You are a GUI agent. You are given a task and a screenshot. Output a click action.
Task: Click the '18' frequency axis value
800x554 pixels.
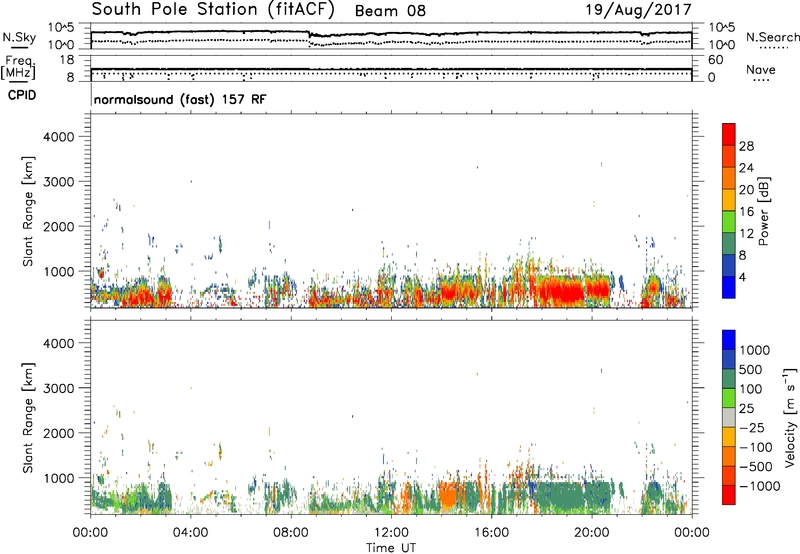pos(67,60)
